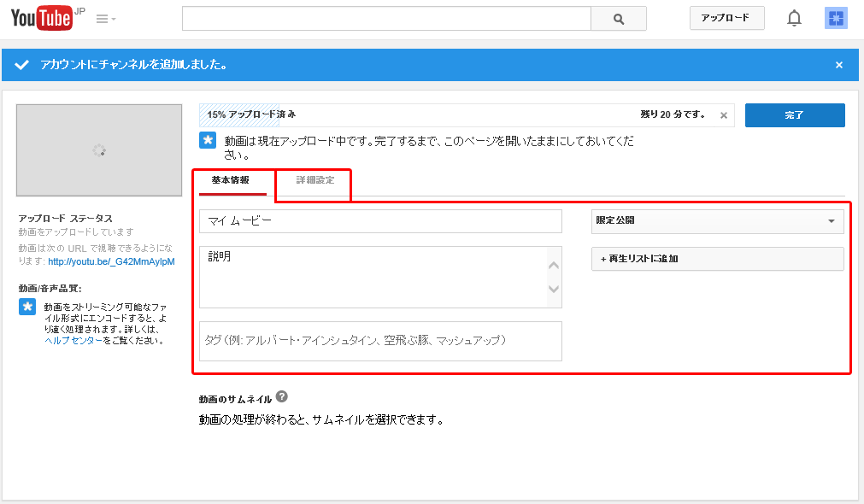Dismiss the blue channel-added notification
Viewport: 864px width, 504px height.
click(838, 65)
